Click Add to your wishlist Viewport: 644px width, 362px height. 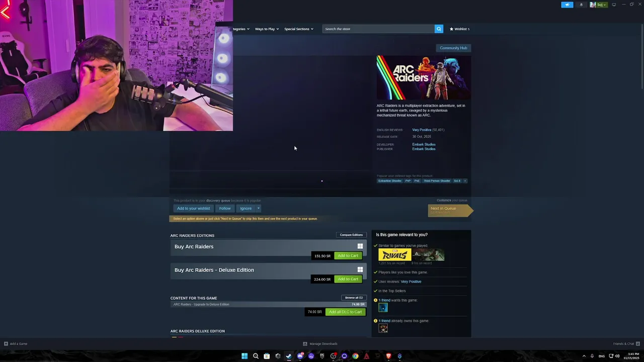(x=193, y=208)
